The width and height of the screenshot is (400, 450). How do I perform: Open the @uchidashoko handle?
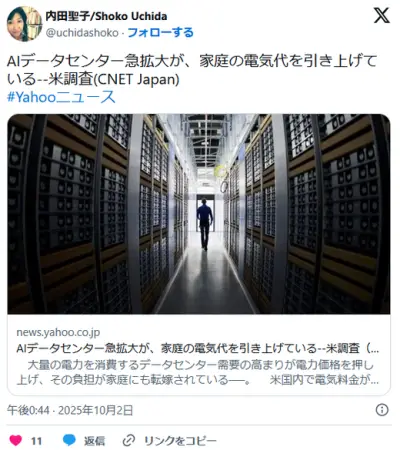82,33
